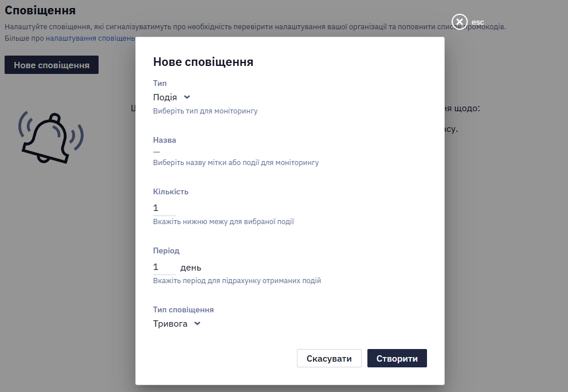Click Скасувати to cancel the dialog
The image size is (568, 392).
click(x=329, y=358)
